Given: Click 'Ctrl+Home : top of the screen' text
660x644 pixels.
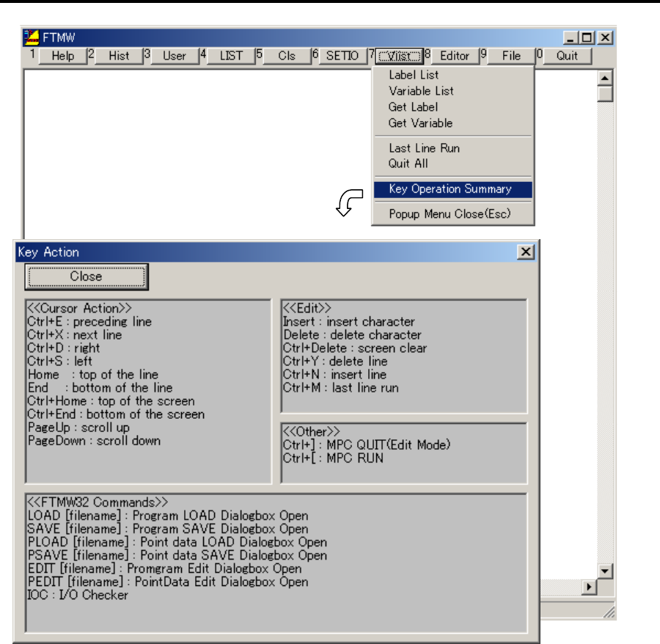Looking at the screenshot, I should pos(111,400).
